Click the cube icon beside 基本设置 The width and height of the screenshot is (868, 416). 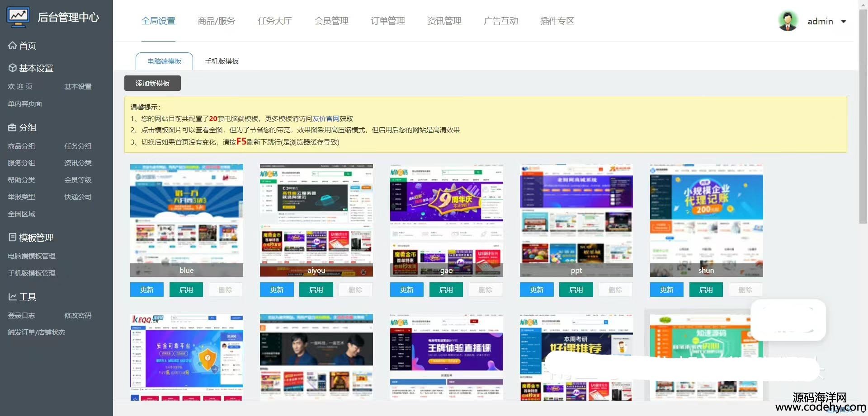click(x=12, y=68)
